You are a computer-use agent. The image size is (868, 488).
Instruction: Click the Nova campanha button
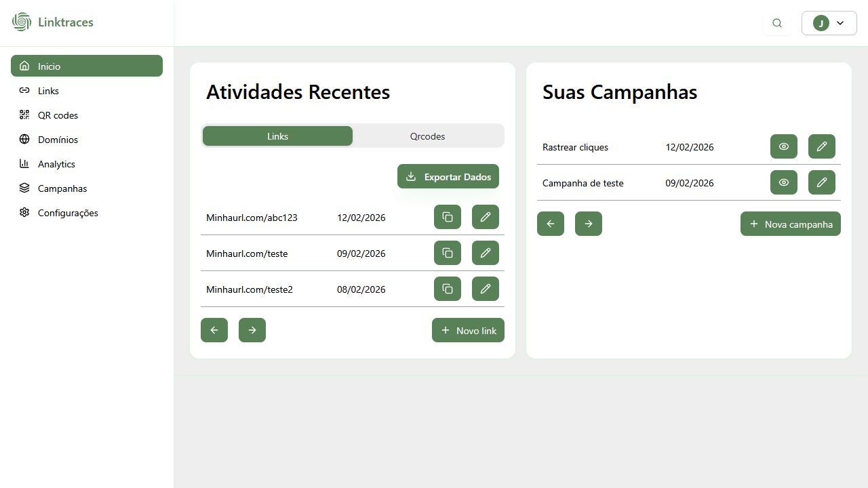point(791,224)
